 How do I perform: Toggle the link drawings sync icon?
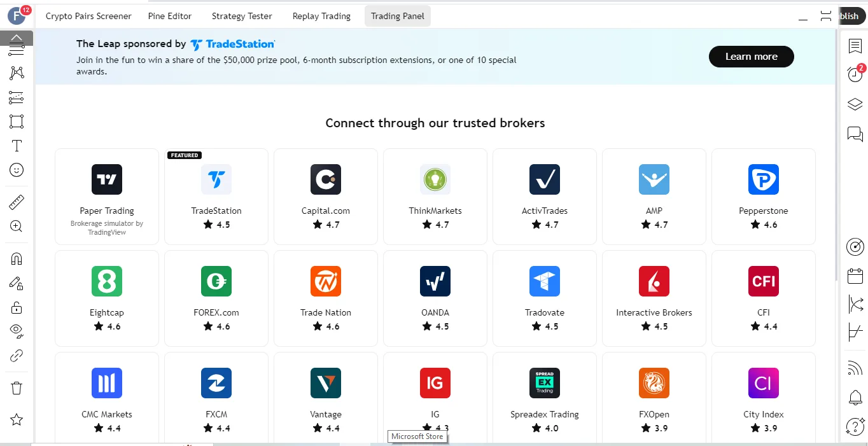coord(17,356)
